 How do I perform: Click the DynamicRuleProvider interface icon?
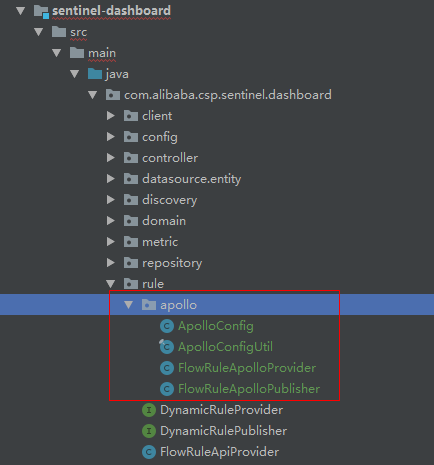pos(149,410)
